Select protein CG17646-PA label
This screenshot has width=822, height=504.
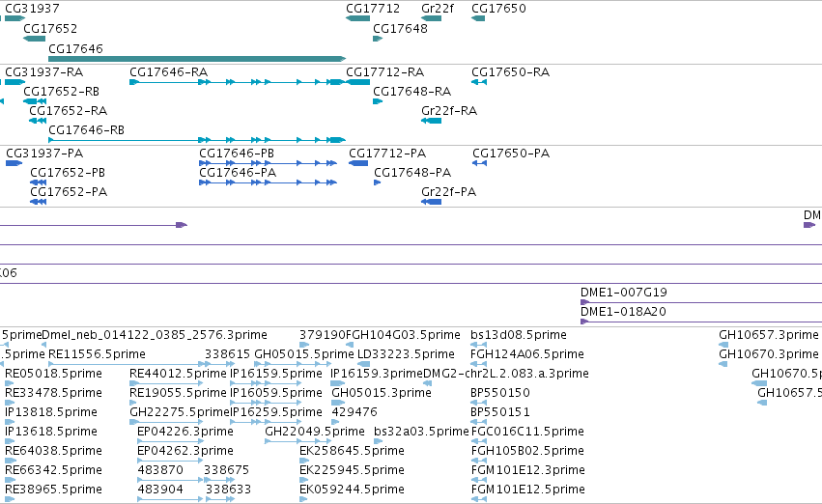[238, 173]
